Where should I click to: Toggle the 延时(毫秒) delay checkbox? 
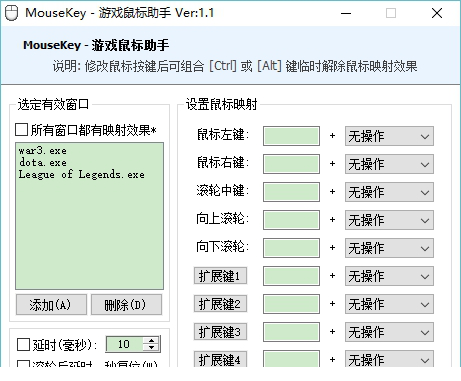(23, 344)
